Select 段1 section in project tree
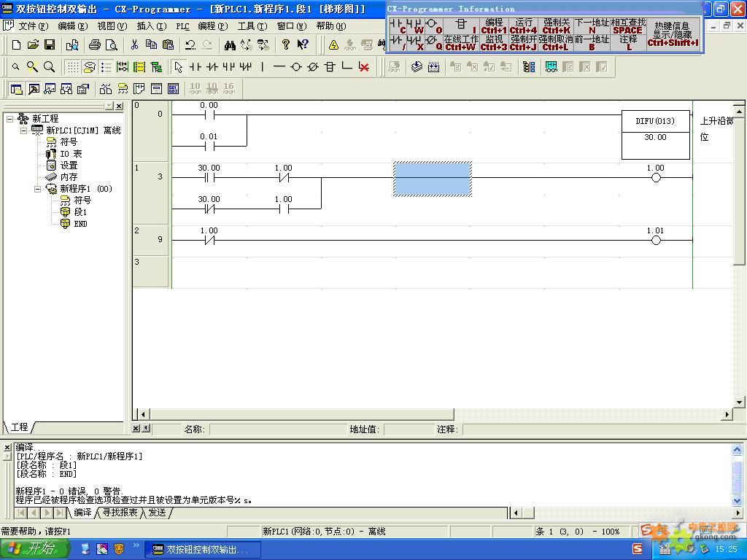Screen dimensions: 747x560 pyautogui.click(x=80, y=212)
